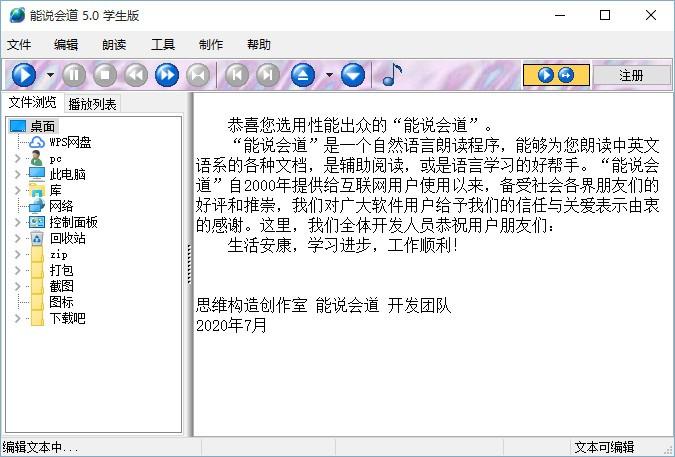Select 库 in the tree
The width and height of the screenshot is (675, 457).
(56, 190)
